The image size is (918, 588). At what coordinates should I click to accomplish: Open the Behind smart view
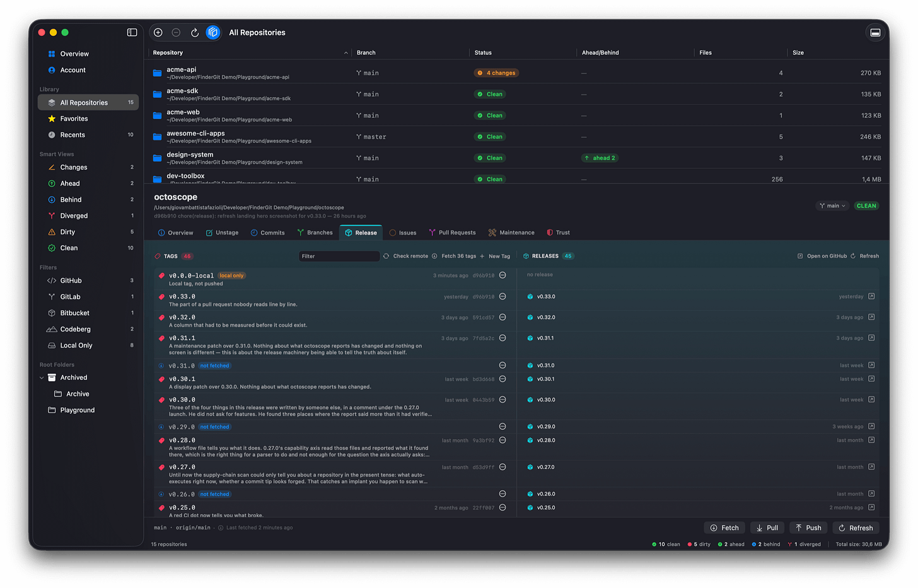coord(88,199)
